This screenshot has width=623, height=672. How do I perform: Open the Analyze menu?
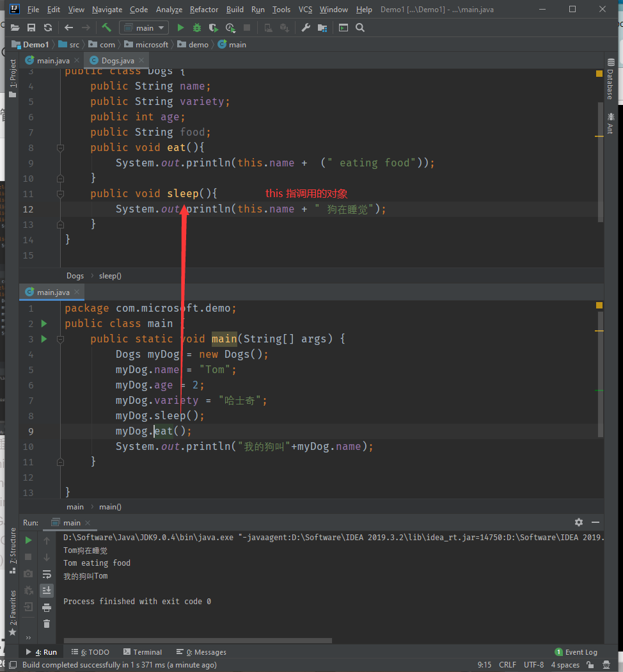(x=169, y=10)
